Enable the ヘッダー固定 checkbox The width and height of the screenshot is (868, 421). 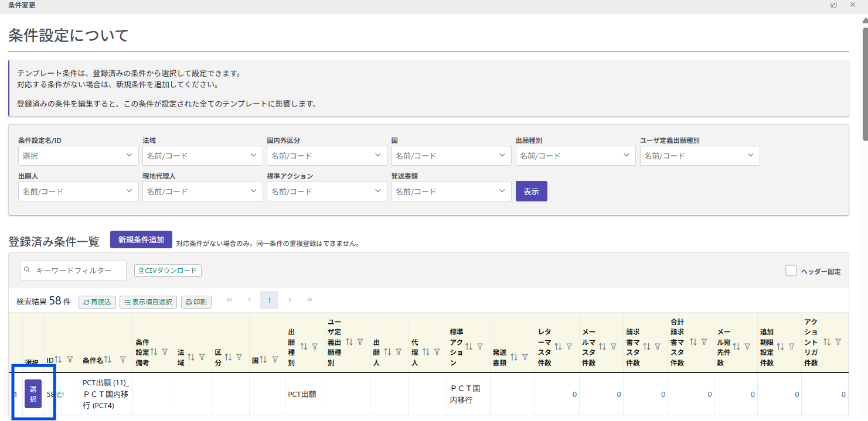791,271
